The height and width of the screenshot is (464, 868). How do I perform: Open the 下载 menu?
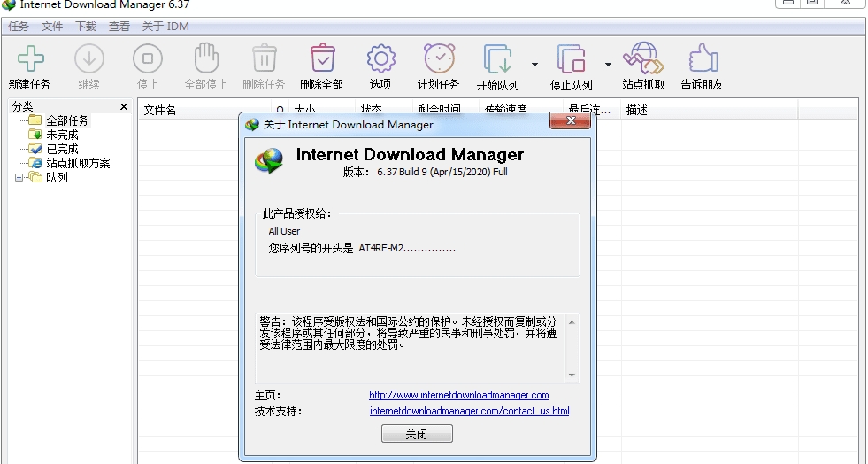click(86, 26)
